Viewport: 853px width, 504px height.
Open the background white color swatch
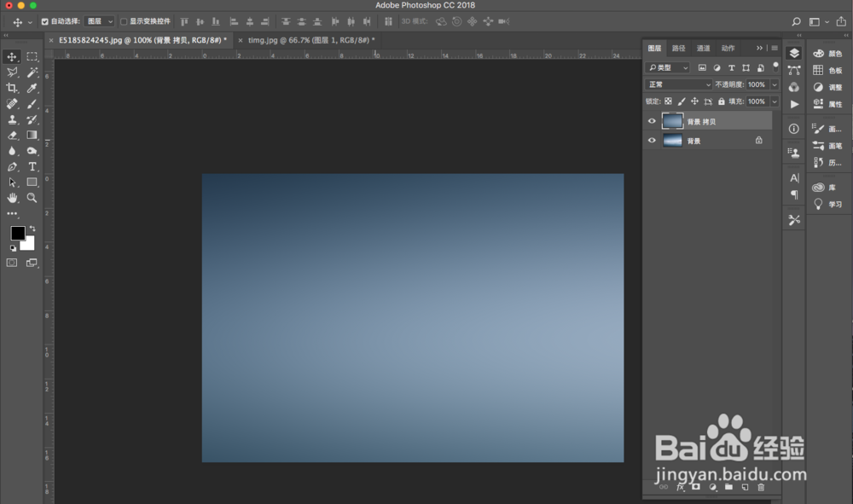[29, 245]
